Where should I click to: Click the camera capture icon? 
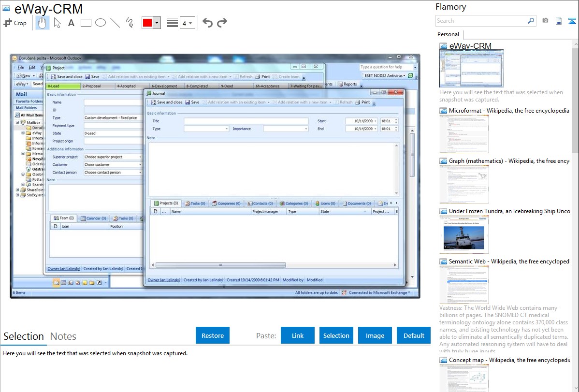(x=545, y=21)
